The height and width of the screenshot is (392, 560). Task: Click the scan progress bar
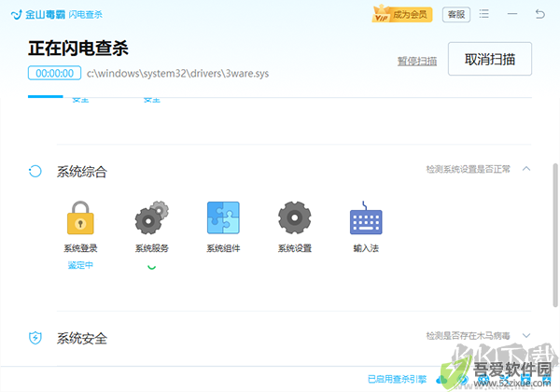point(280,96)
